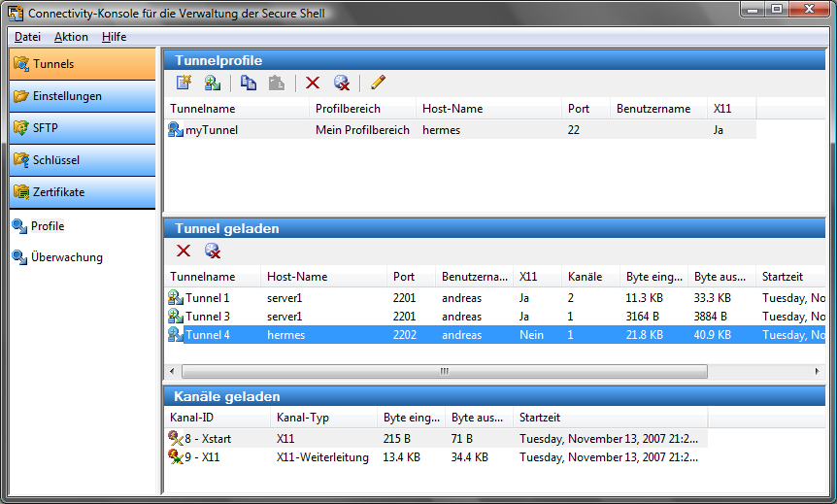The height and width of the screenshot is (504, 837).
Task: Click the Profile magnifier icon in sidebar
Action: click(19, 226)
